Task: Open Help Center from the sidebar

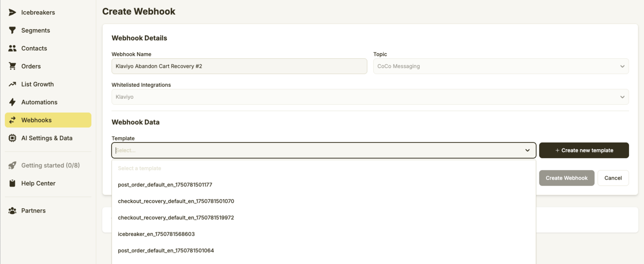Action: [38, 183]
